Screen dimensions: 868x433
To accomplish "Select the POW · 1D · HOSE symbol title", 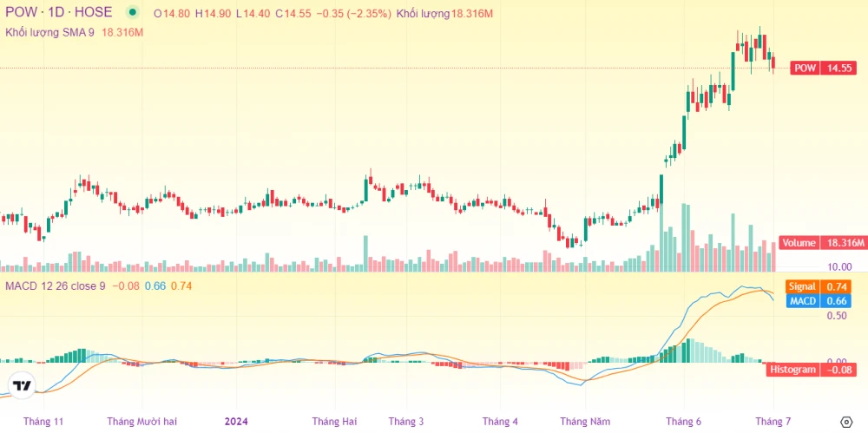I will 59,13.
